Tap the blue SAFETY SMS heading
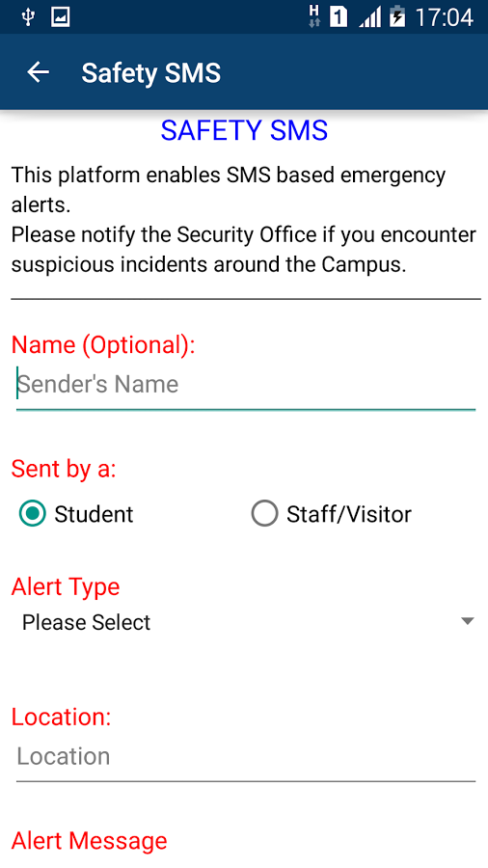This screenshot has height=868, width=488. (x=244, y=130)
